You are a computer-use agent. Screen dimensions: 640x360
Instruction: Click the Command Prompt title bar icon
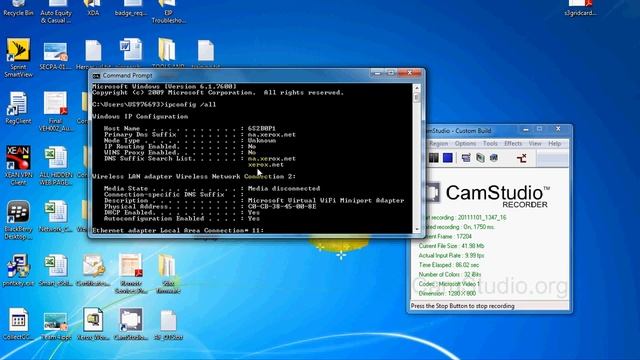[x=96, y=76]
